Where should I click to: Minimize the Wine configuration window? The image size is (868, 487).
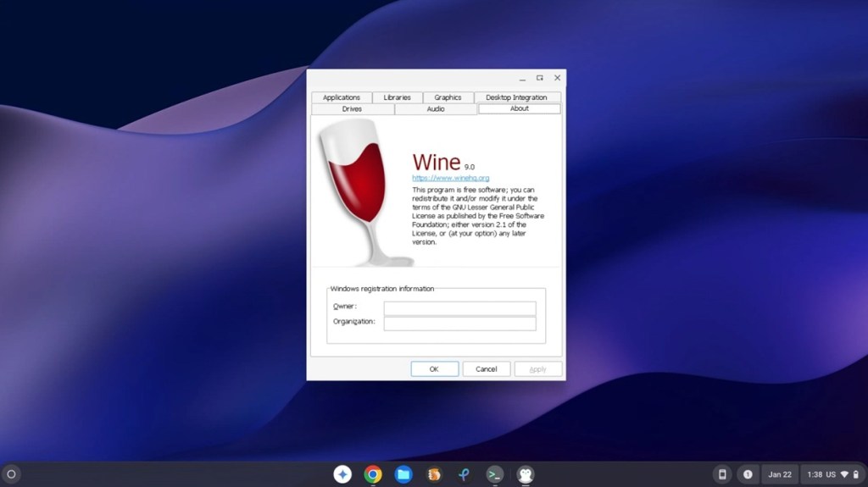[x=522, y=78]
